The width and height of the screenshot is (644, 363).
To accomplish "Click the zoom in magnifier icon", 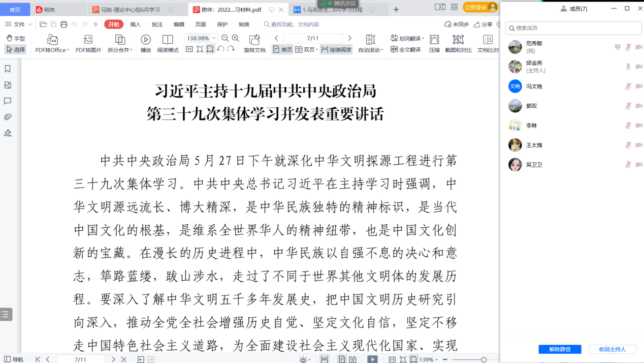I will pos(236,38).
